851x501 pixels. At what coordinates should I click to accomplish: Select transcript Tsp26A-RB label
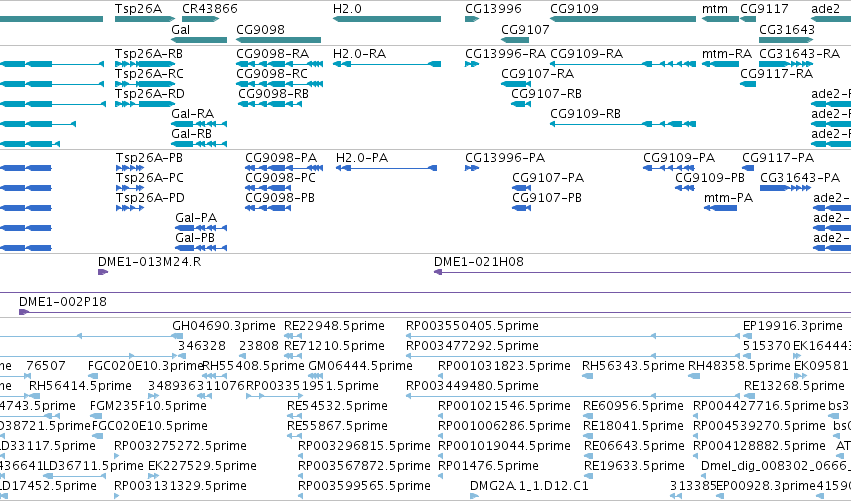[x=149, y=54]
